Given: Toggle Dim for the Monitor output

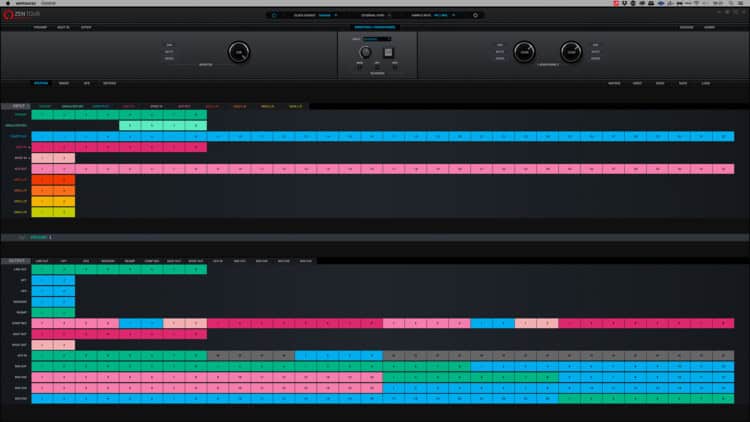Looking at the screenshot, I should [x=169, y=45].
